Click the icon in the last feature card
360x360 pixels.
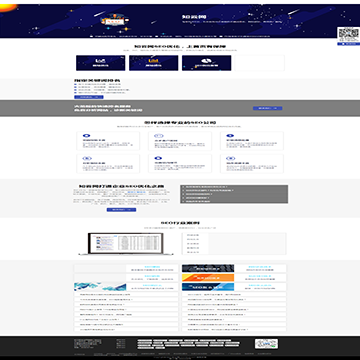(x=230, y=158)
